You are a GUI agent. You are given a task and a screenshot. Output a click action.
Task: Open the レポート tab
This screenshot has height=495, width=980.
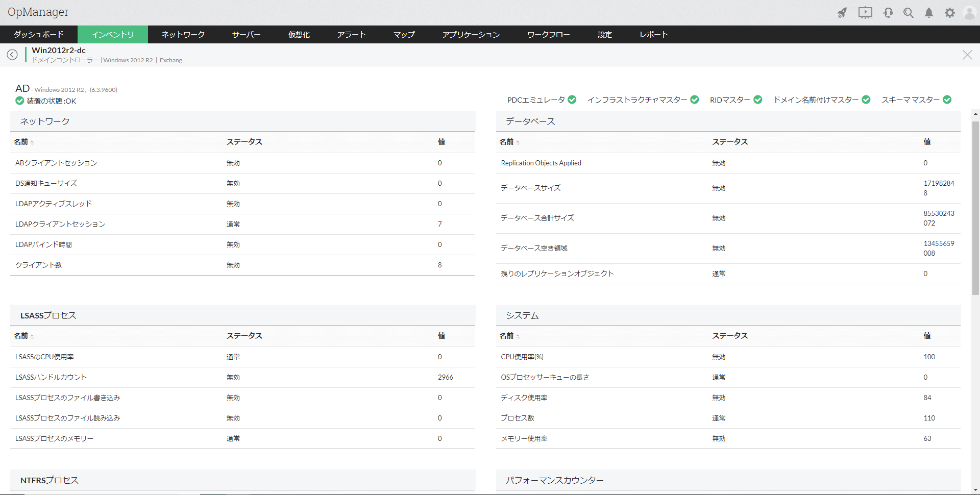click(654, 34)
